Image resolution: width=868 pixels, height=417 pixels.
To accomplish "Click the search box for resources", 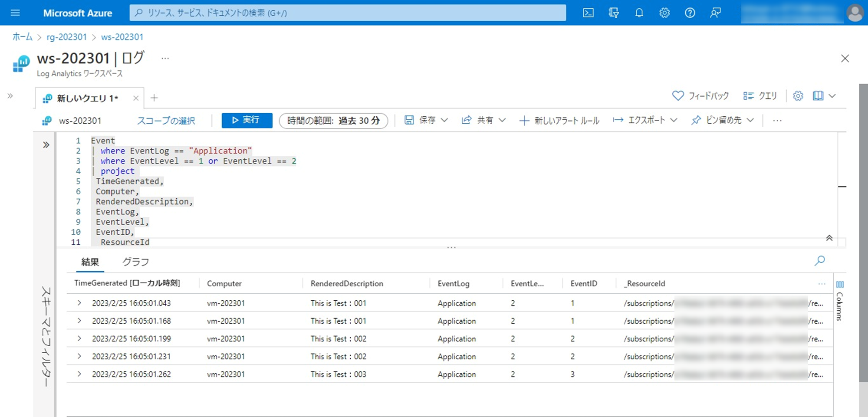I will coord(348,13).
